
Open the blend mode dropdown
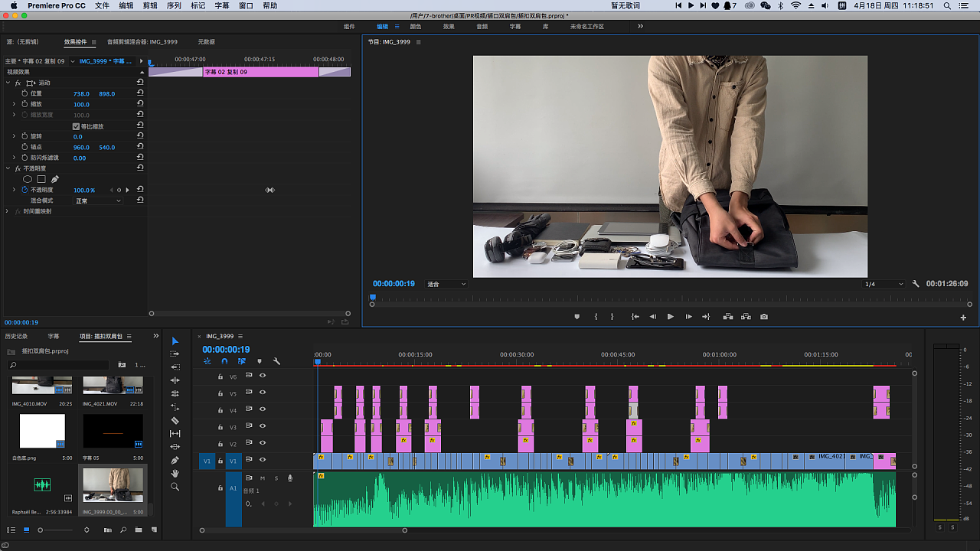[x=98, y=201]
